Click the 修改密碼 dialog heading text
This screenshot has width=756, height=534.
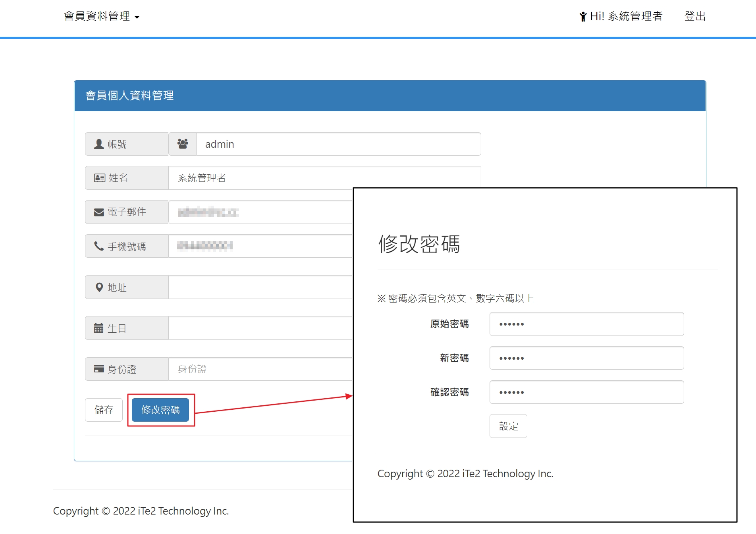pos(419,244)
